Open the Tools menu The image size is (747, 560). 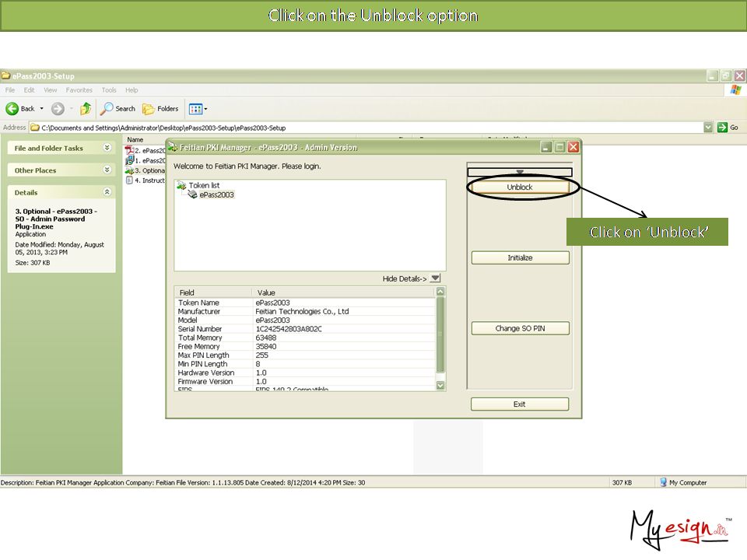[x=109, y=90]
